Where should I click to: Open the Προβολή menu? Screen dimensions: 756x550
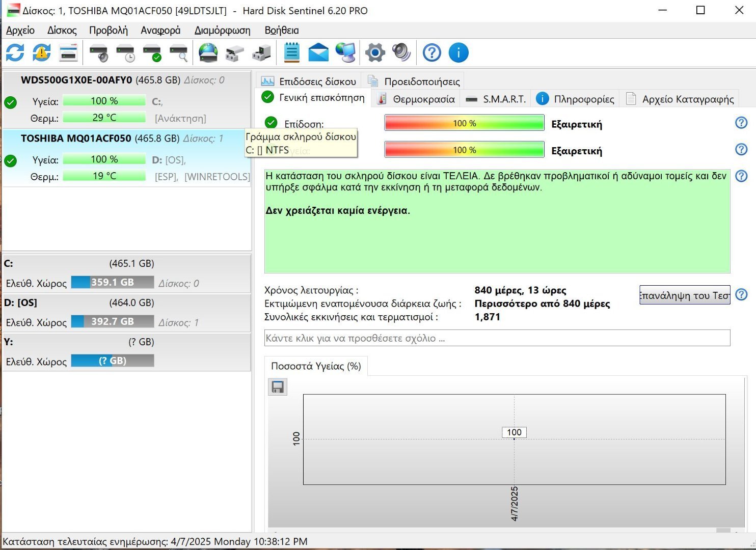click(x=109, y=30)
